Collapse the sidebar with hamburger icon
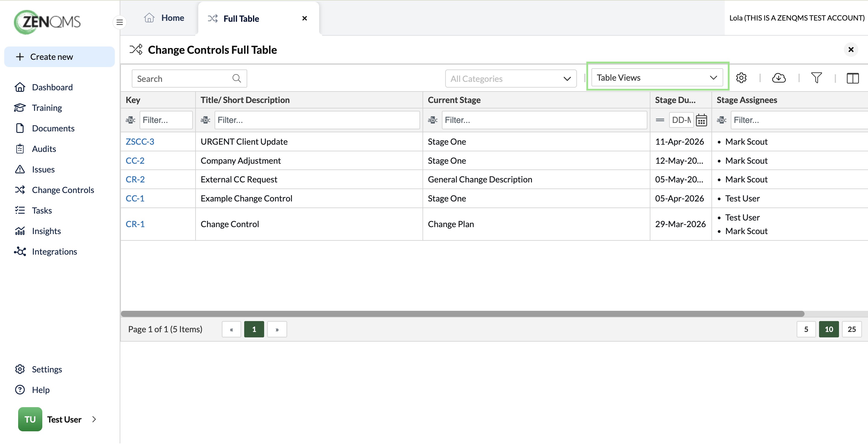 [119, 22]
